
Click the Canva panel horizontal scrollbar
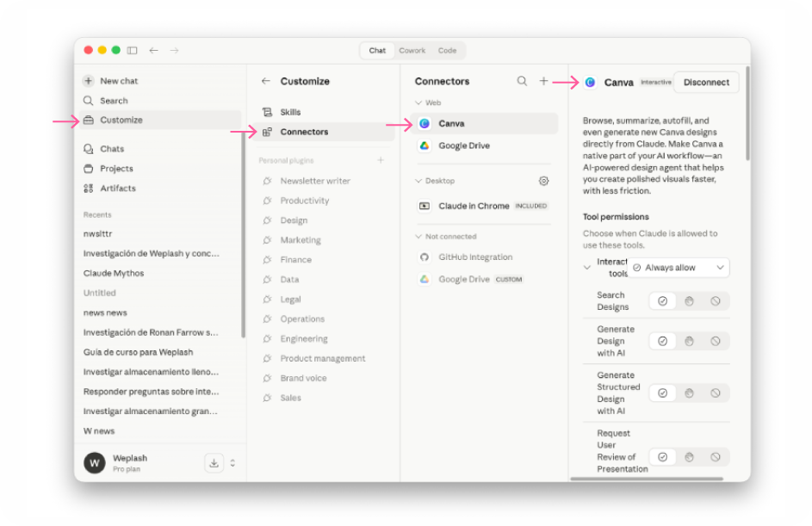point(647,479)
